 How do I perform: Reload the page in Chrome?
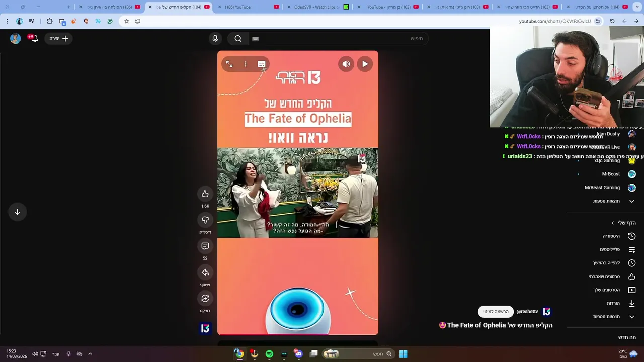tap(612, 21)
